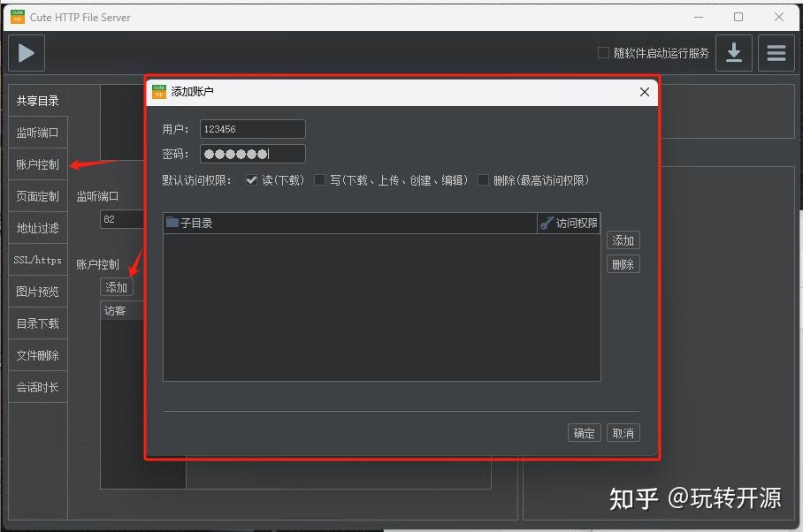Switch to the 共享目录 section
The height and width of the screenshot is (532, 803).
pyautogui.click(x=37, y=100)
